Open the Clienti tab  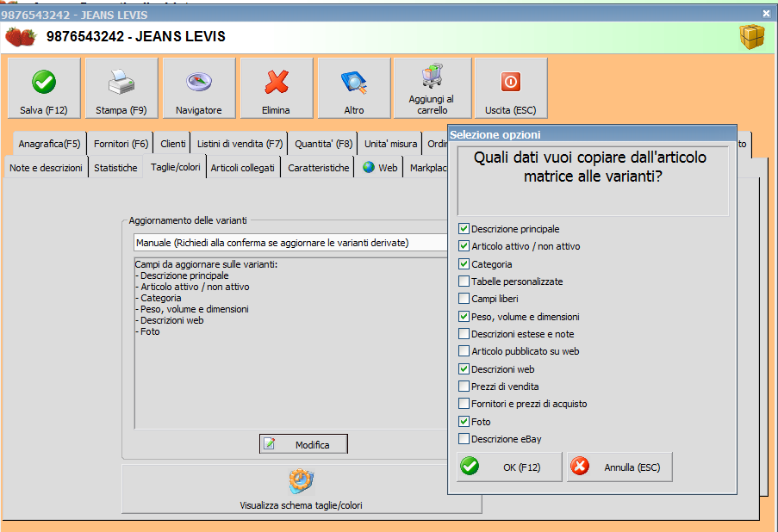(172, 144)
